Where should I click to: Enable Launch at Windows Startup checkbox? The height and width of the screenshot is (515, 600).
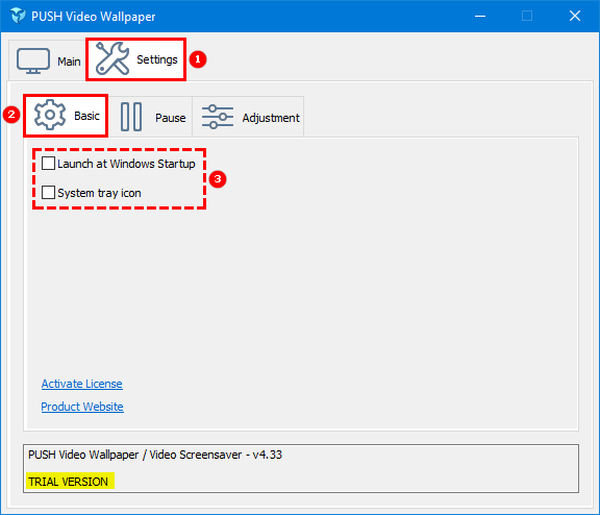[48, 163]
